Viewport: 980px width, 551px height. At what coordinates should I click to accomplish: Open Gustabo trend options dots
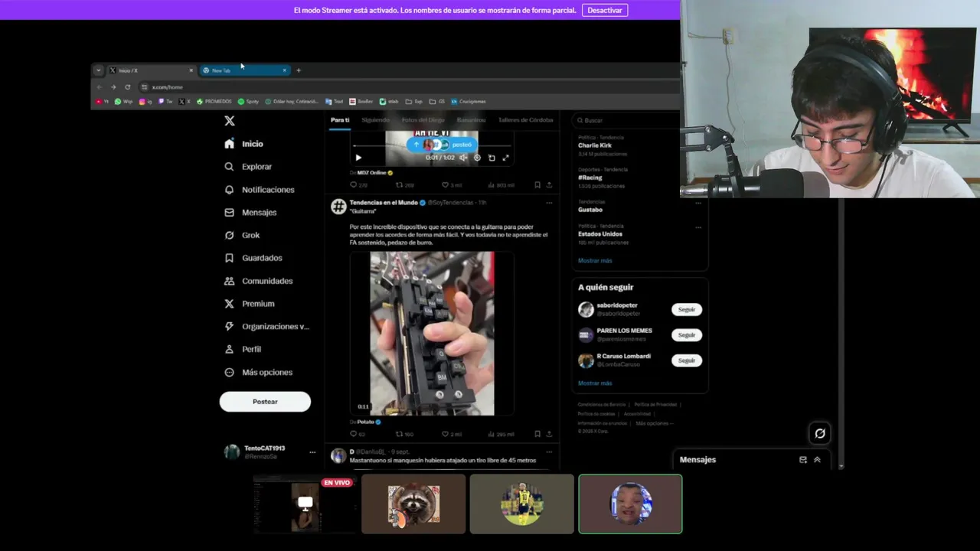[x=698, y=203]
